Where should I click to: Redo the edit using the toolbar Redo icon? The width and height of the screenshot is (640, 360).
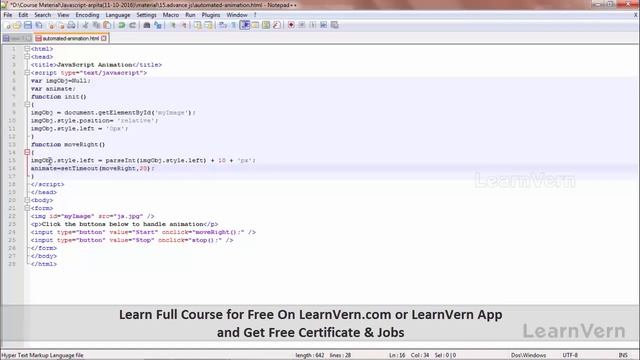(x=132, y=25)
